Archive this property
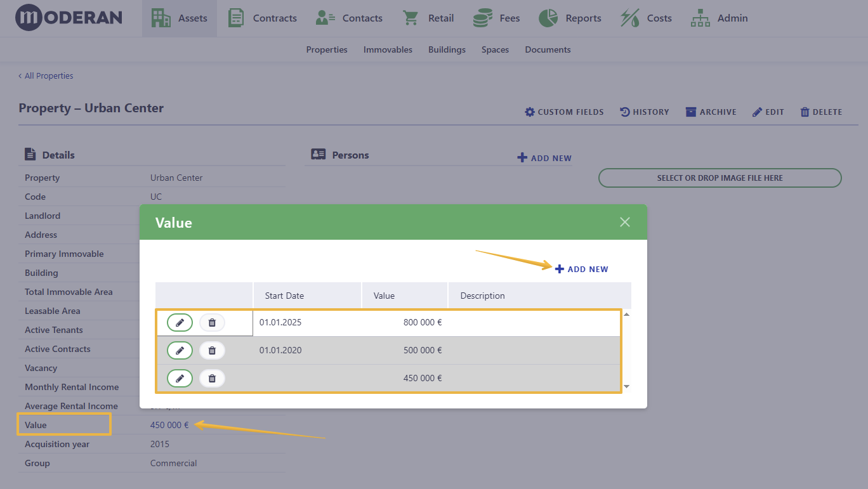868x489 pixels. 711,112
